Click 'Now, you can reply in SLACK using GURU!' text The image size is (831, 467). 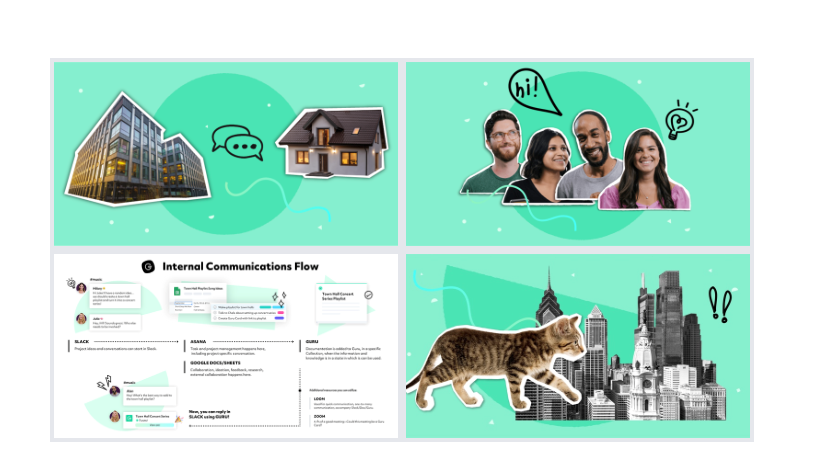pos(210,415)
